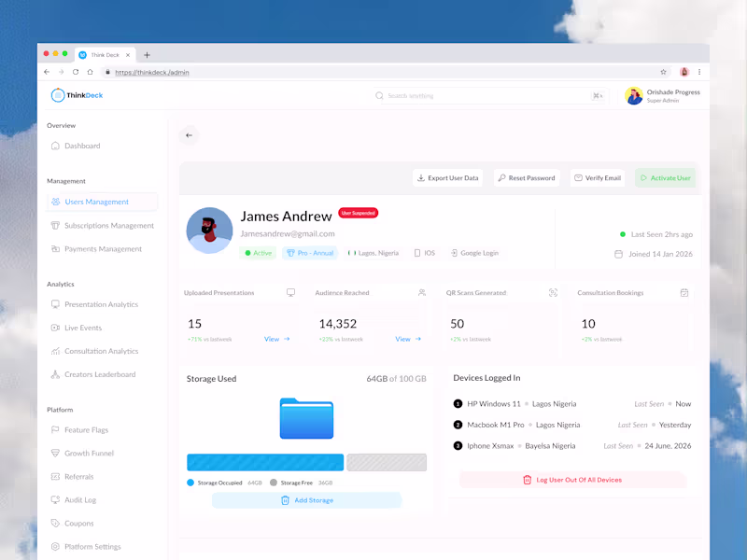
Task: Open Dashboard in the sidebar
Action: [x=76, y=146]
